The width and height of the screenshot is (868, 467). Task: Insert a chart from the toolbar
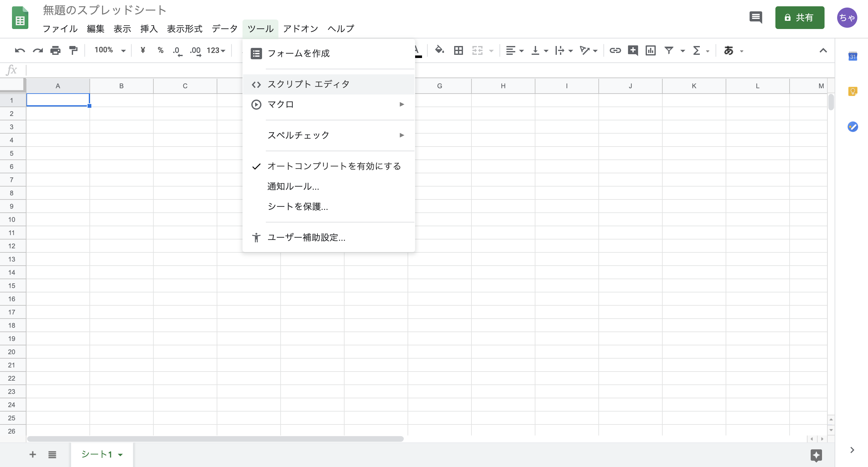click(651, 51)
